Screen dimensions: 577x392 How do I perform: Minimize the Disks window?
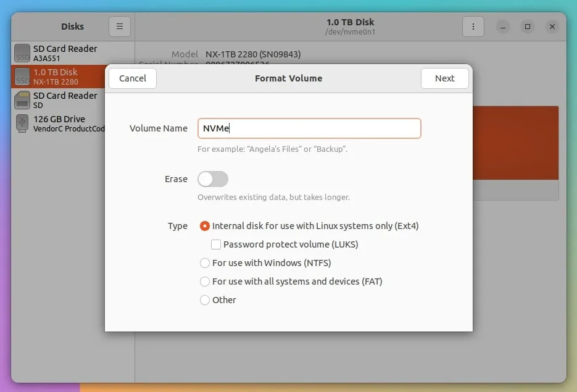click(503, 27)
